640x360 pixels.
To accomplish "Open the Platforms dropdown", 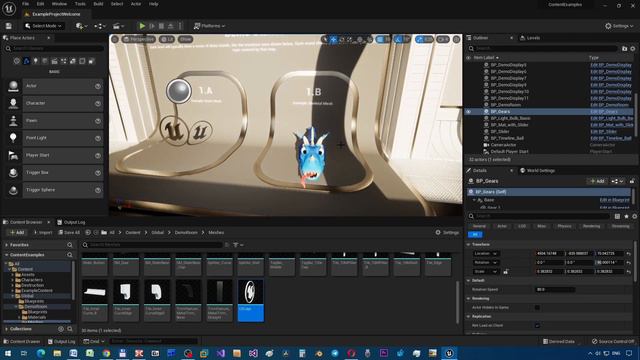I will [x=209, y=26].
